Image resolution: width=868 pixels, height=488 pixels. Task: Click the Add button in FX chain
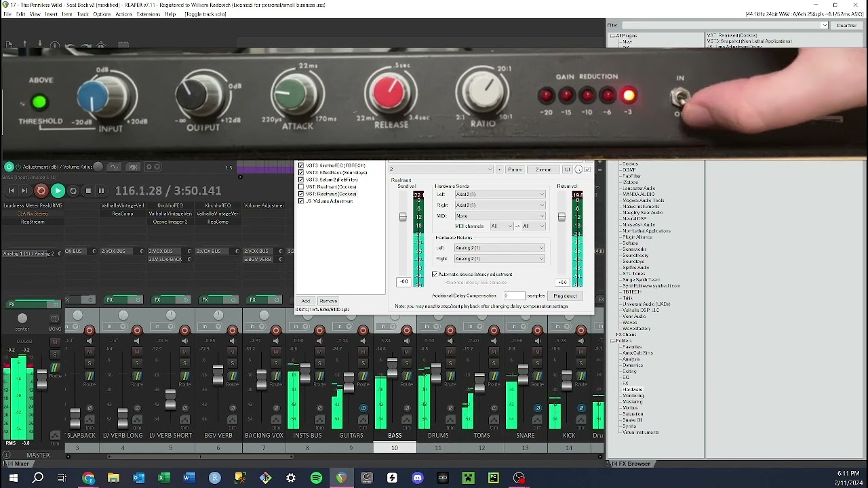306,301
